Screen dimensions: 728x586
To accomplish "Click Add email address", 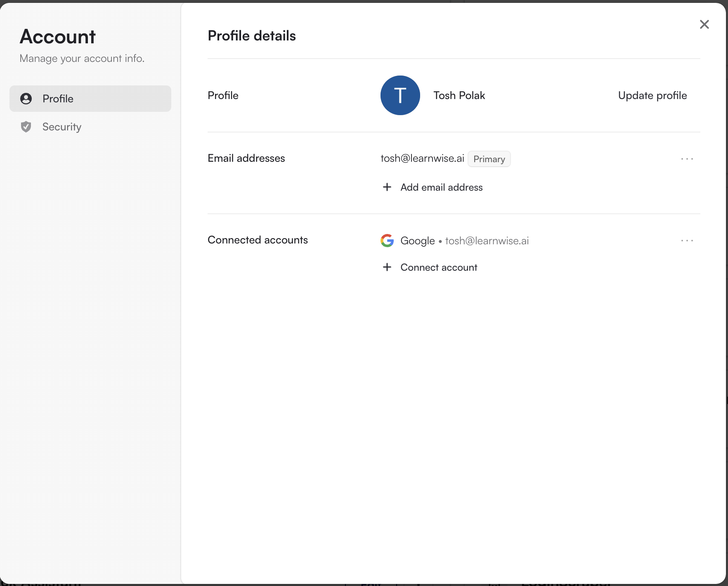I will tap(441, 187).
